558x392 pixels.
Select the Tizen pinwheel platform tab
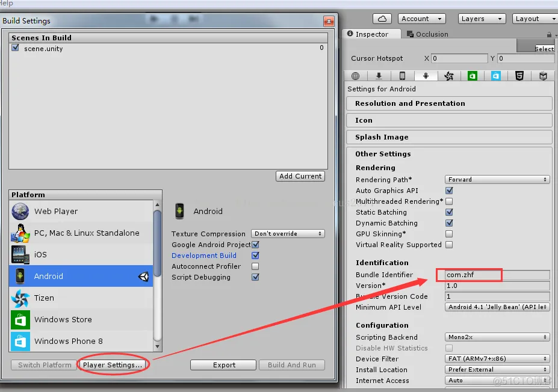449,76
